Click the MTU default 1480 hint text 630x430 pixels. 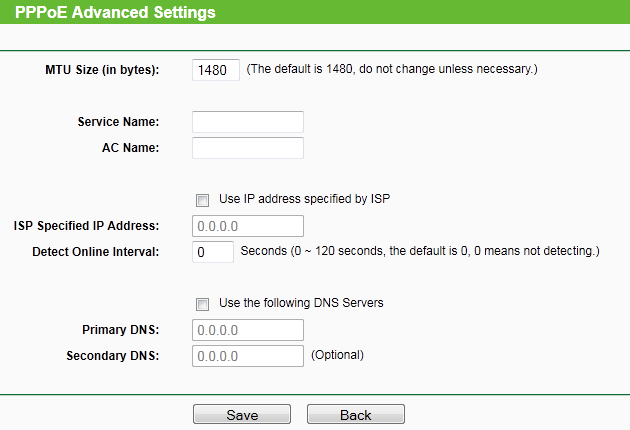392,70
